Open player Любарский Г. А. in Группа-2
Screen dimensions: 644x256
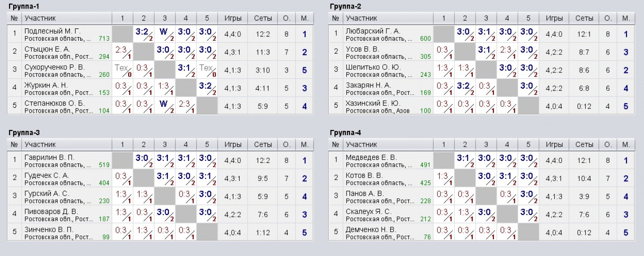pos(373,31)
